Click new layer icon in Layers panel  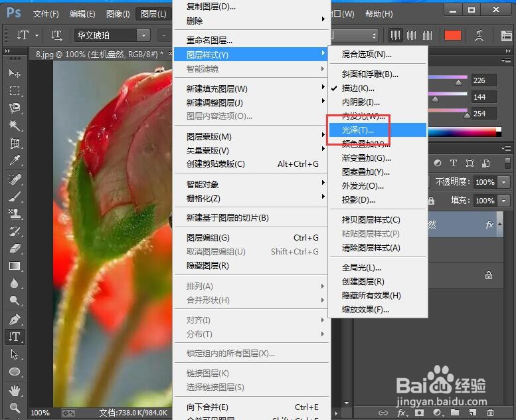[473, 413]
